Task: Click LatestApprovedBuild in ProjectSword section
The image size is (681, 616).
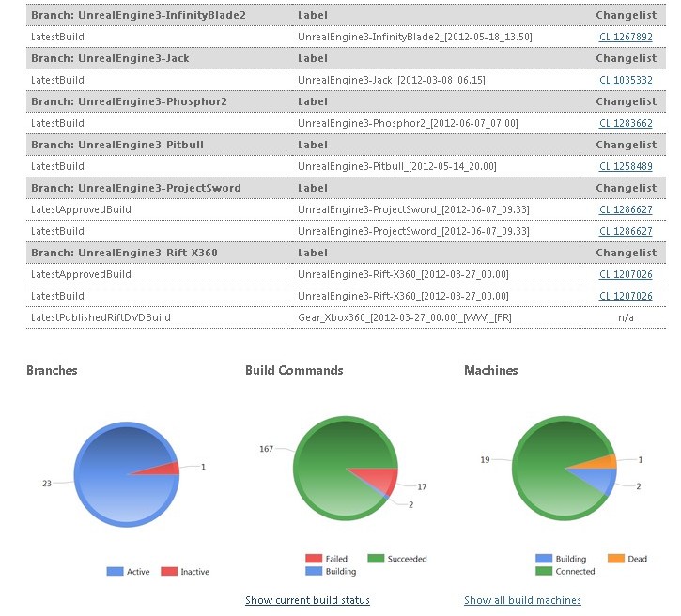Action: (81, 209)
